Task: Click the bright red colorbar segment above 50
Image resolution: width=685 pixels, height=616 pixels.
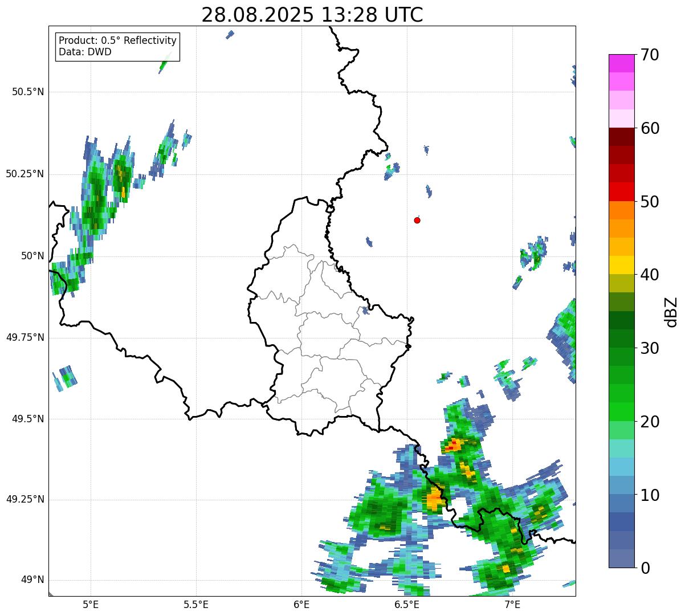Action: [622, 191]
